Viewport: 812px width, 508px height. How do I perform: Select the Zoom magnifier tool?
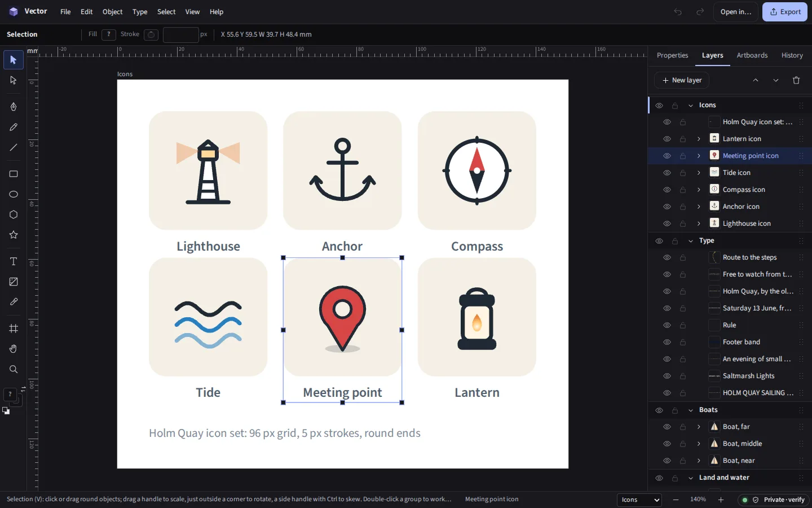pyautogui.click(x=14, y=369)
